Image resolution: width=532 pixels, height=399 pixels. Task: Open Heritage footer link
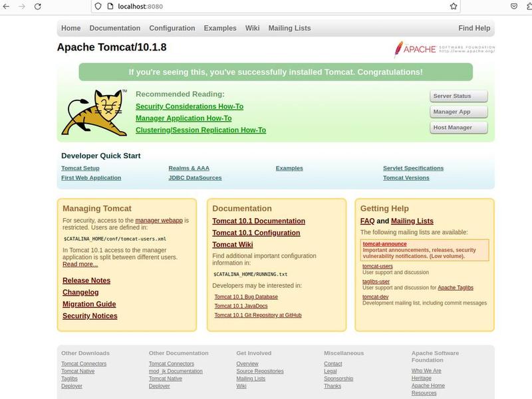421,378
